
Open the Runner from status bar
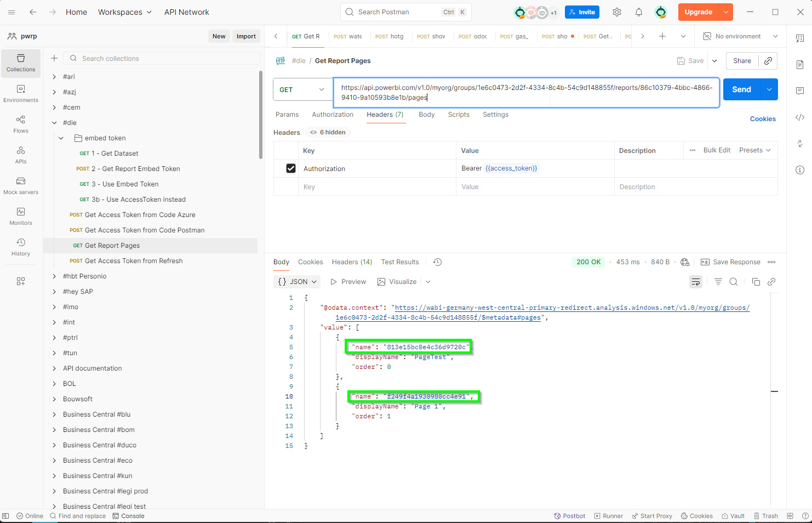(x=609, y=516)
